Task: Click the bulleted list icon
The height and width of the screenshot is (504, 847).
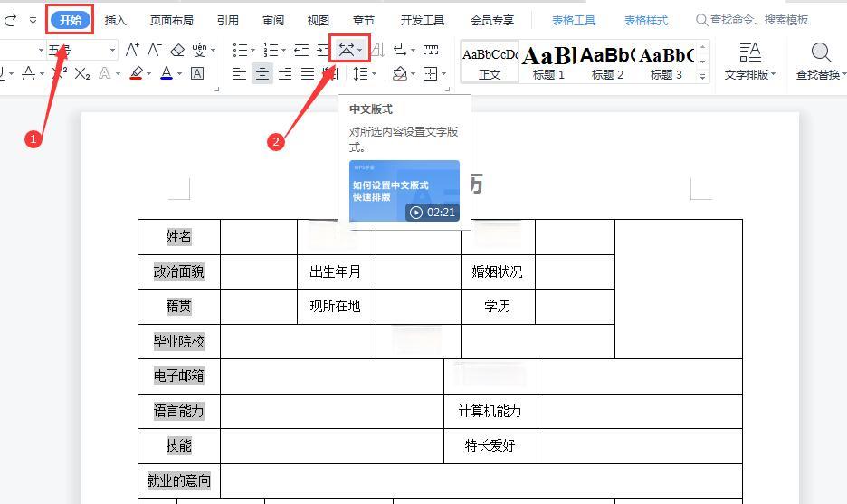Action: 239,50
